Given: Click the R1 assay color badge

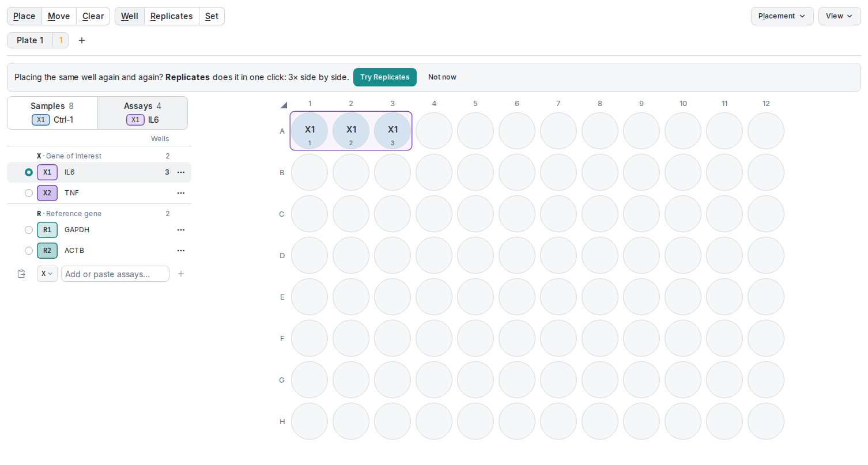Looking at the screenshot, I should pyautogui.click(x=47, y=230).
